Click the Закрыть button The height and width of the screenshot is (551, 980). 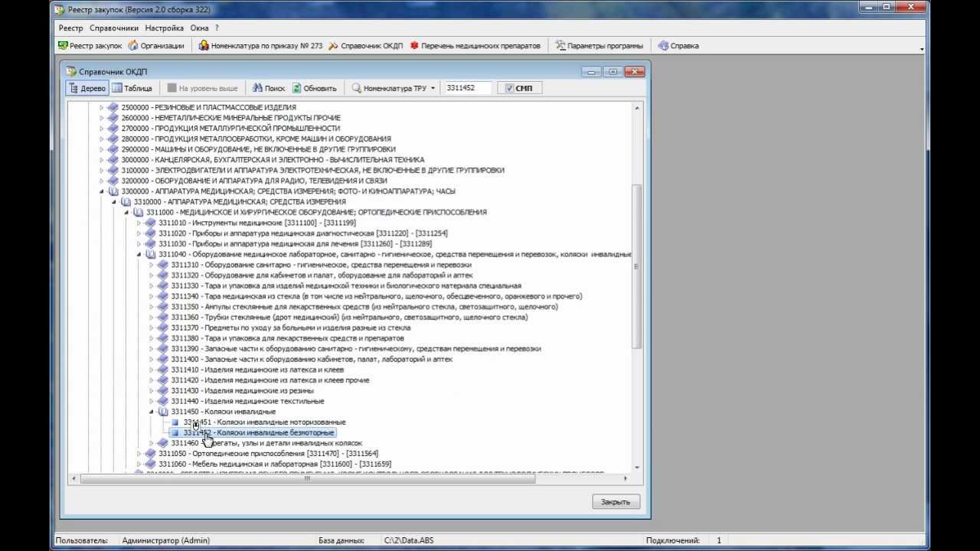(616, 502)
